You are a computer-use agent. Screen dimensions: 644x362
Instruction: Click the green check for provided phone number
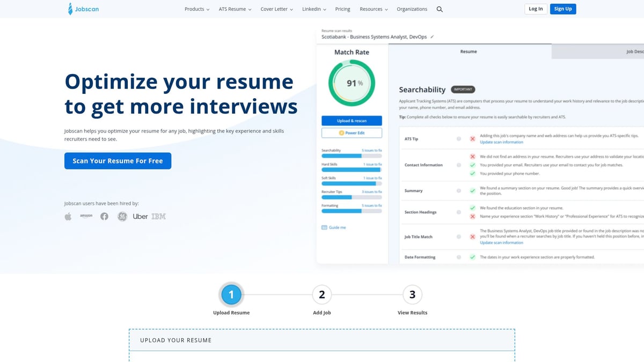(x=472, y=174)
